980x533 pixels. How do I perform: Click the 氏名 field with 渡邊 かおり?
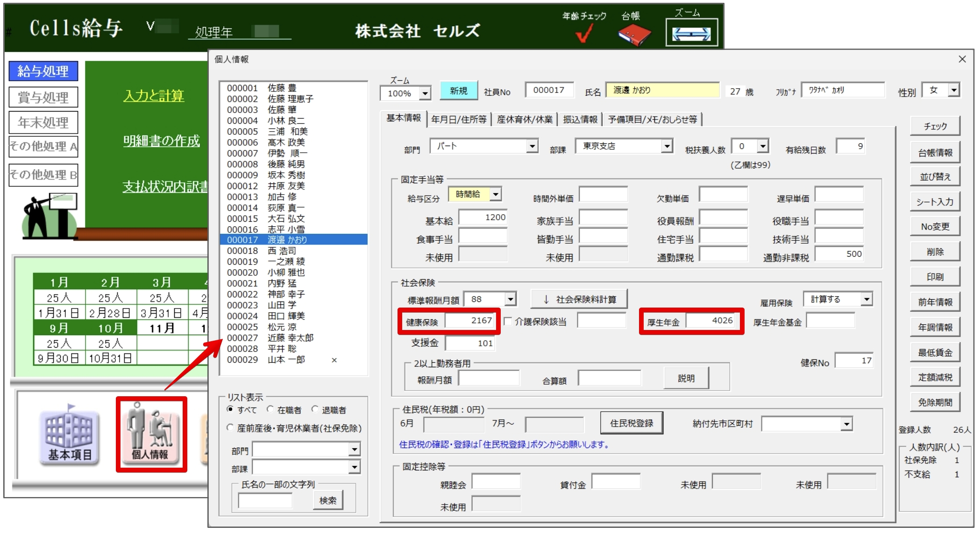point(662,90)
